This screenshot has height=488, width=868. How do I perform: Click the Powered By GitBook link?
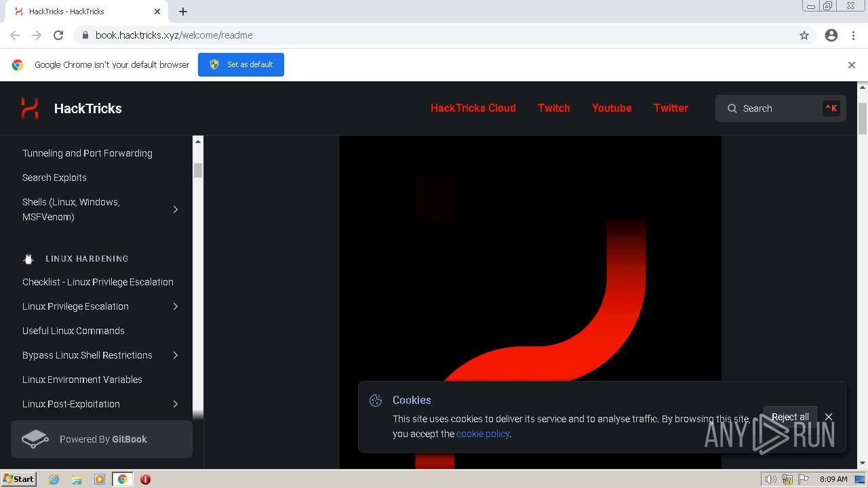102,439
